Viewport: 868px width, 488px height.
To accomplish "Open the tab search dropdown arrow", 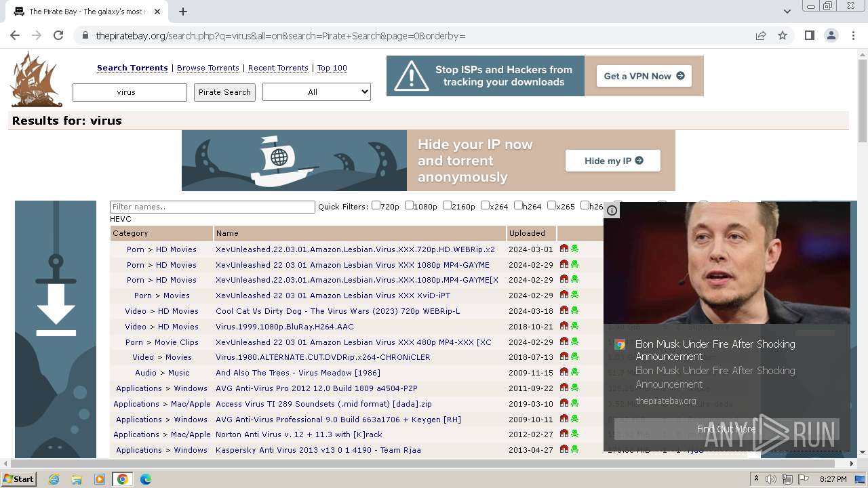I will [x=787, y=12].
